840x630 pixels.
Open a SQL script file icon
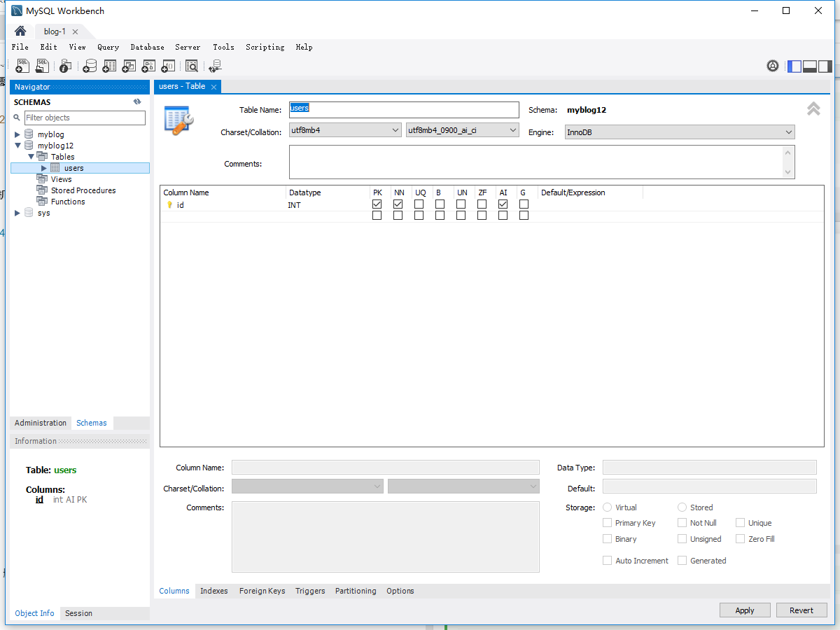[x=43, y=66]
